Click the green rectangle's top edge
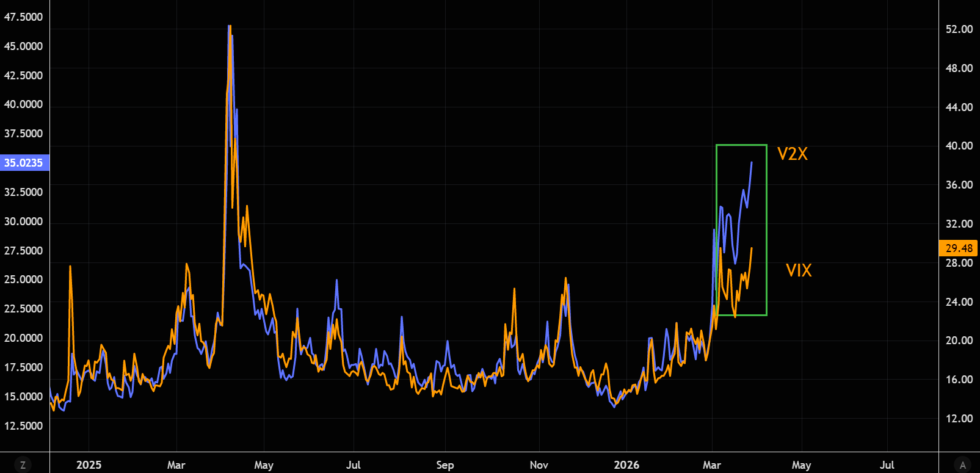The width and height of the screenshot is (980, 473). tap(741, 145)
